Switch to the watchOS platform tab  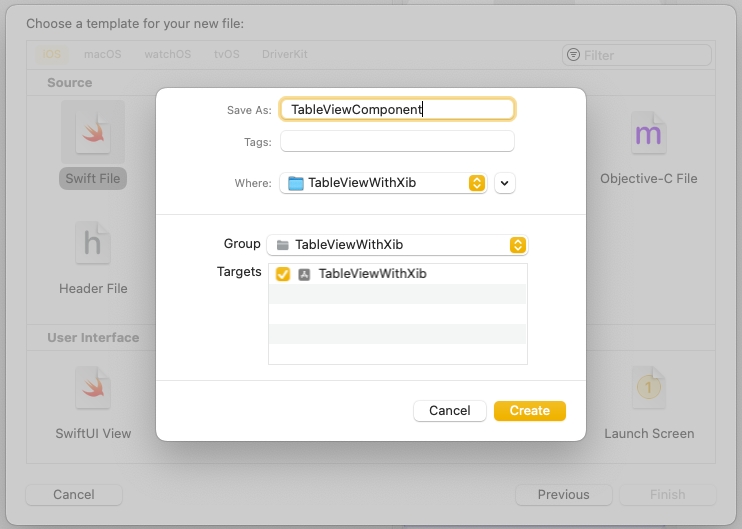point(166,55)
